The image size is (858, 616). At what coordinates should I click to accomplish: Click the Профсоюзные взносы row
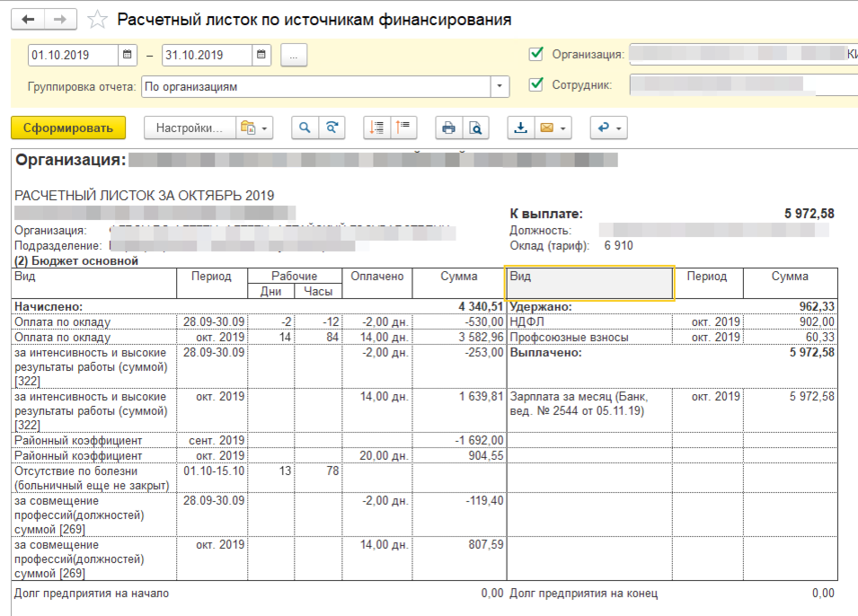569,337
